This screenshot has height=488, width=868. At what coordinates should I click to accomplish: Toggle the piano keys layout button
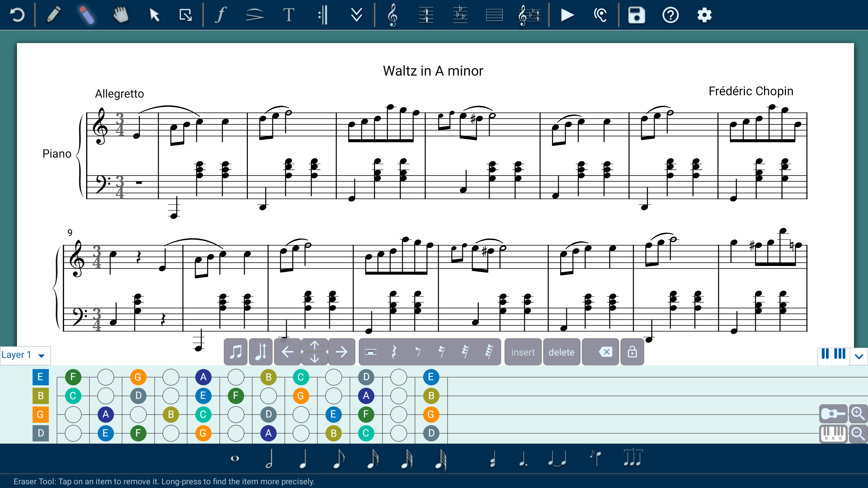pos(833,355)
